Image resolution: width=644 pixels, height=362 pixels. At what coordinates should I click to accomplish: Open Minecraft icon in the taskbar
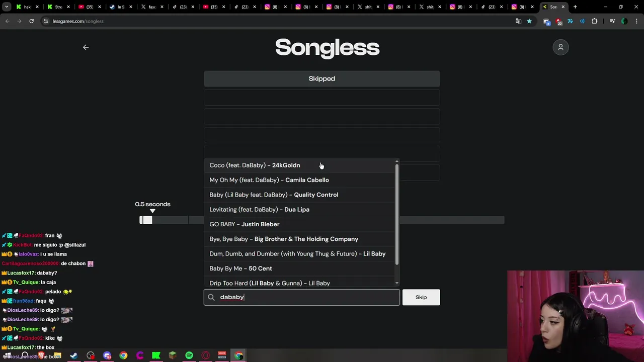[x=173, y=355]
